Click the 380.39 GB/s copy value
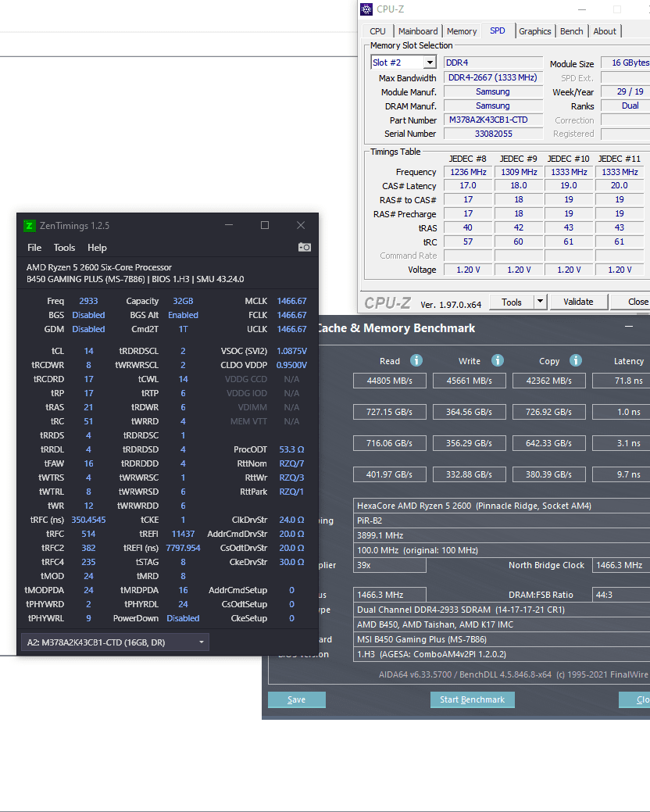Screen dimensions: 650x812 [x=549, y=474]
